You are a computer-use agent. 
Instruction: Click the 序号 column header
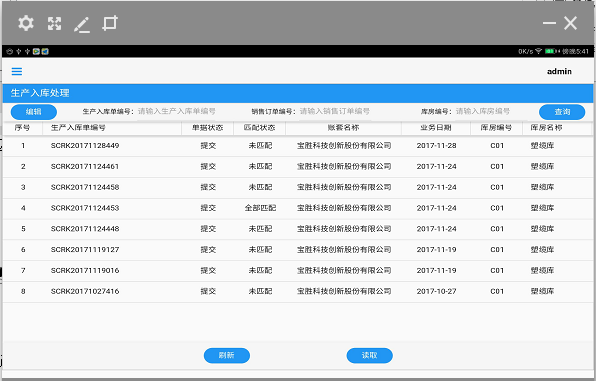(x=22, y=128)
